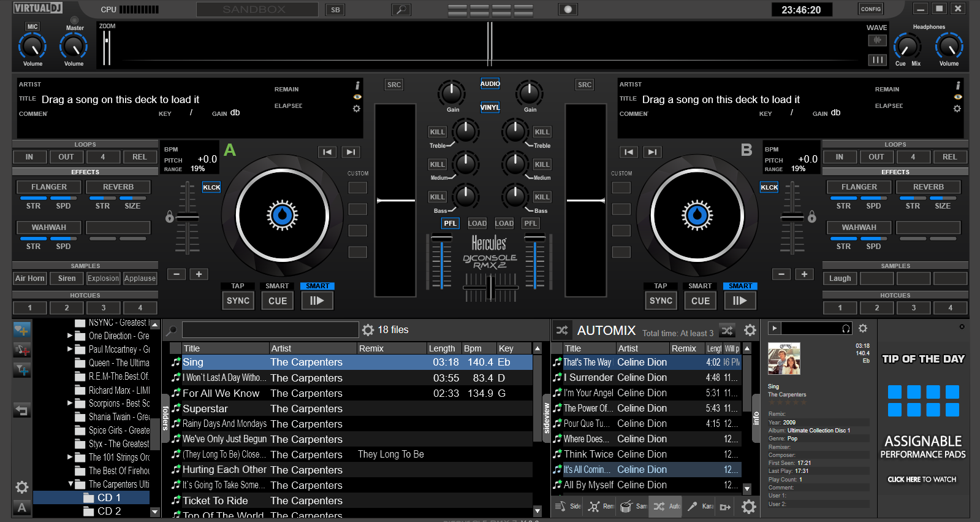The height and width of the screenshot is (522, 980).
Task: Click the add to favorites heart icon
Action: coord(22,330)
